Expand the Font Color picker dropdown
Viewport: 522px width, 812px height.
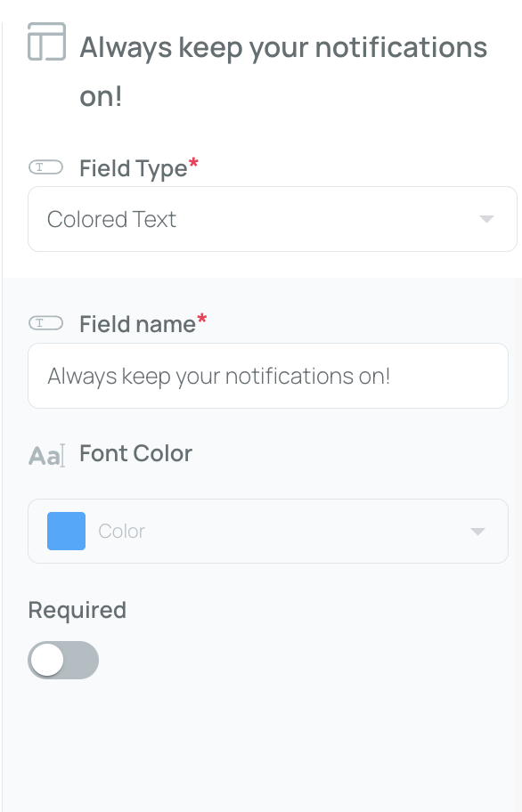(268, 531)
